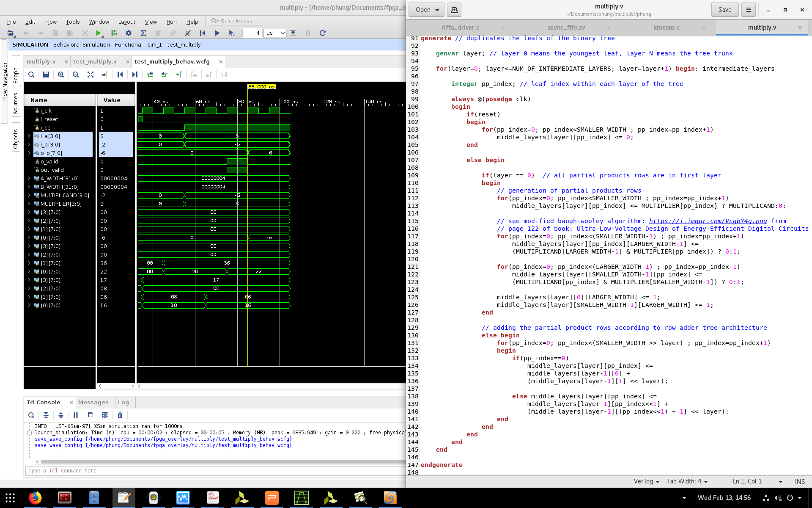Expand the i_a[3:0] signal row

(x=29, y=136)
